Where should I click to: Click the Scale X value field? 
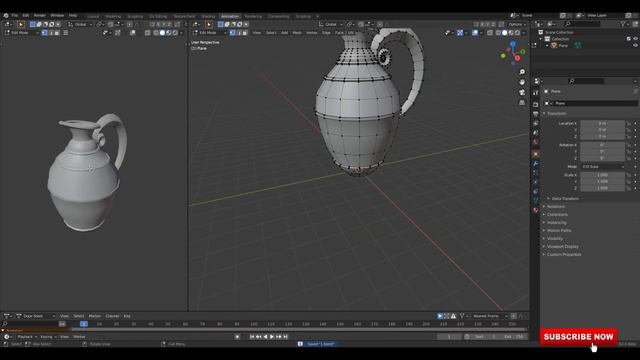point(602,175)
